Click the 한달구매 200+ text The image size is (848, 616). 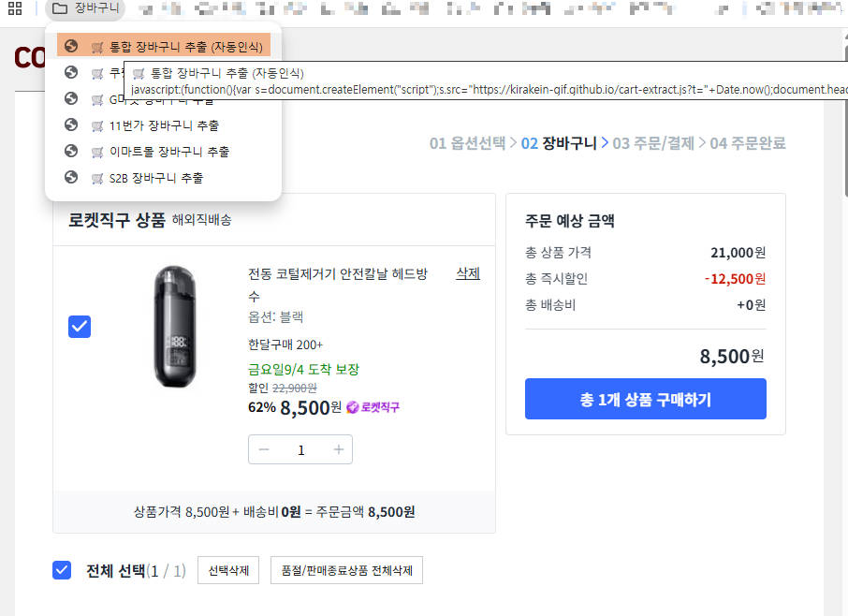pos(285,345)
